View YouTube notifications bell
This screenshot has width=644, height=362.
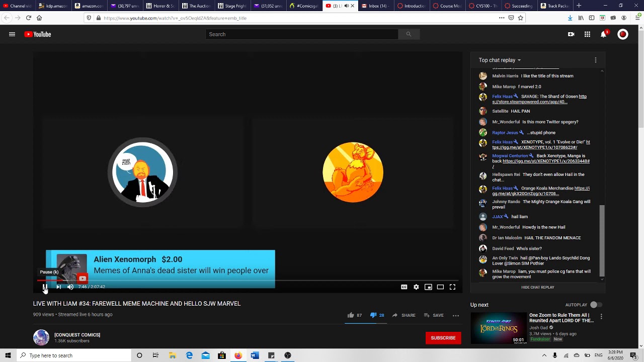tap(604, 34)
